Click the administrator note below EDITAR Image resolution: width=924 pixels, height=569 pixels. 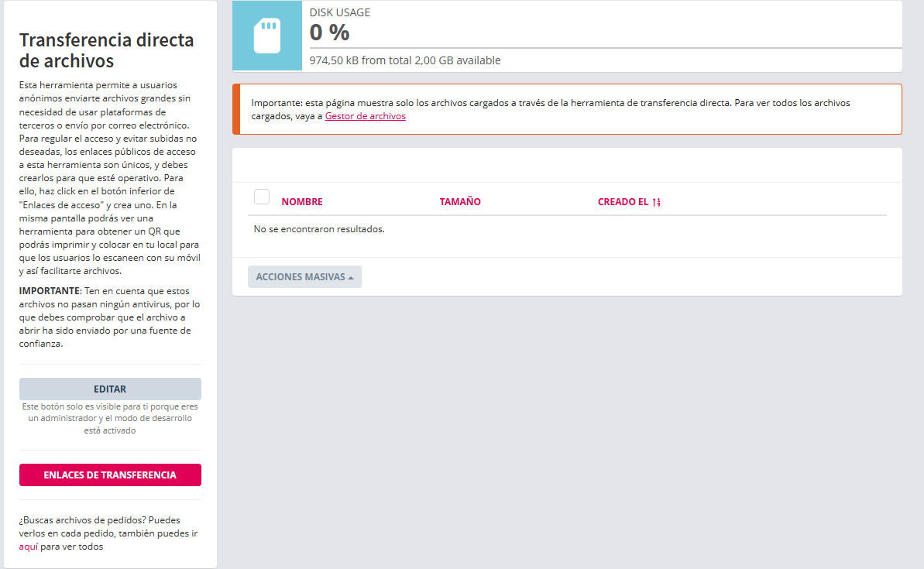pyautogui.click(x=110, y=418)
